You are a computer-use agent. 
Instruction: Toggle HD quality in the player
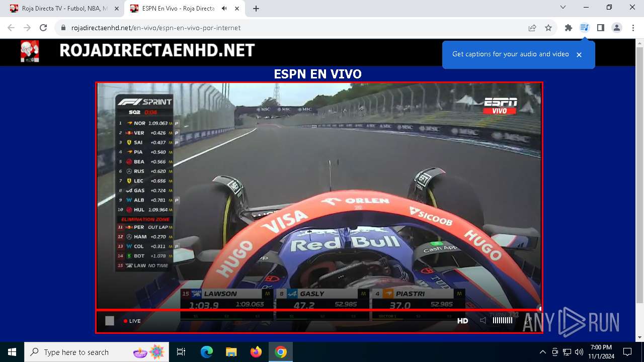tap(462, 321)
